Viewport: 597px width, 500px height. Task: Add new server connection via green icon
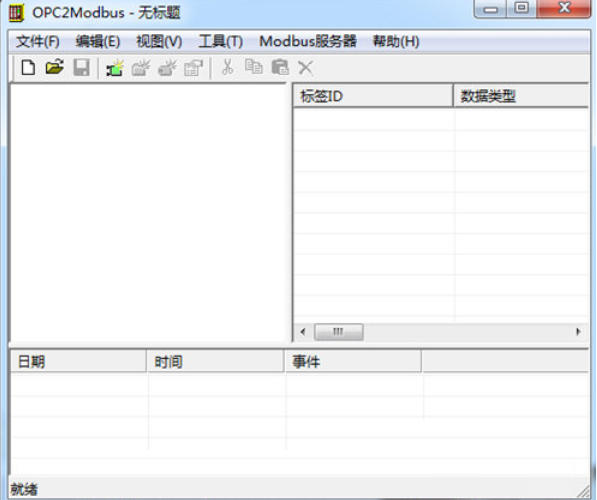click(x=115, y=68)
